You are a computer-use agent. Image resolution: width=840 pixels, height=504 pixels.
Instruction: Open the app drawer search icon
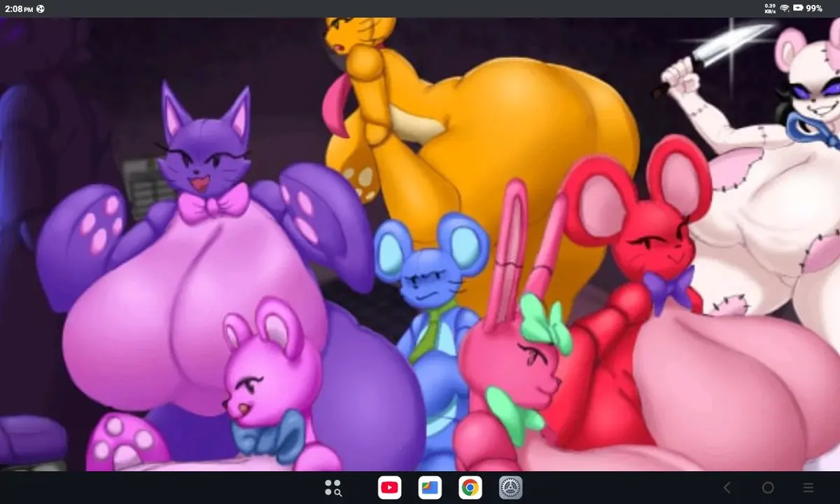tap(333, 487)
